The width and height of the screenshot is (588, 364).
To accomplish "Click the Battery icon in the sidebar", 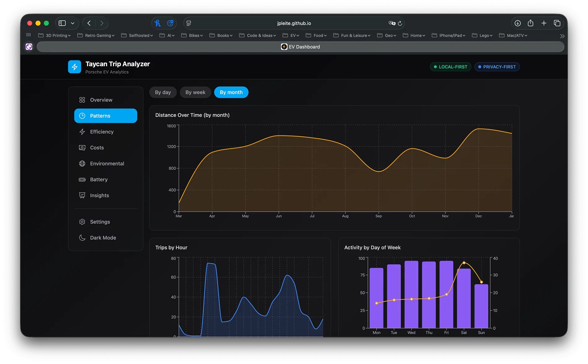I will click(x=82, y=180).
